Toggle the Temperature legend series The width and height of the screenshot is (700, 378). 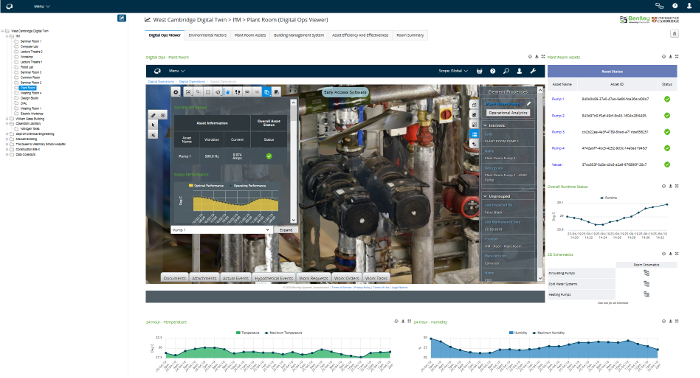pos(248,332)
